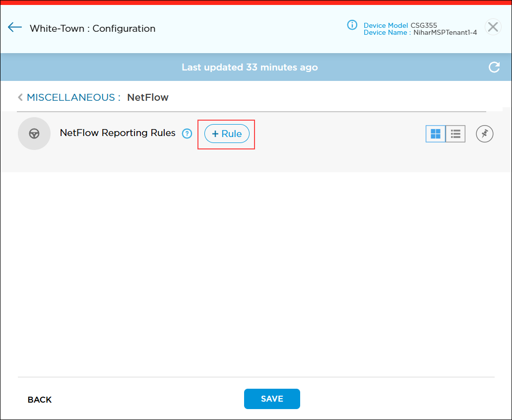
Task: Click the White-Town Configuration title
Action: pos(92,29)
